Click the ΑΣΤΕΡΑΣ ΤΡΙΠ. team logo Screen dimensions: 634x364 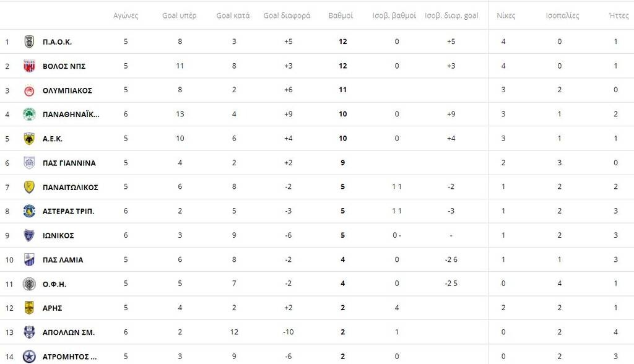28,211
